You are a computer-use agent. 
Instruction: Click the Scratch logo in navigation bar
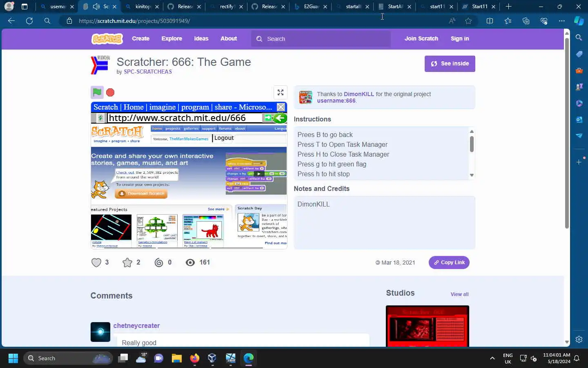107,38
